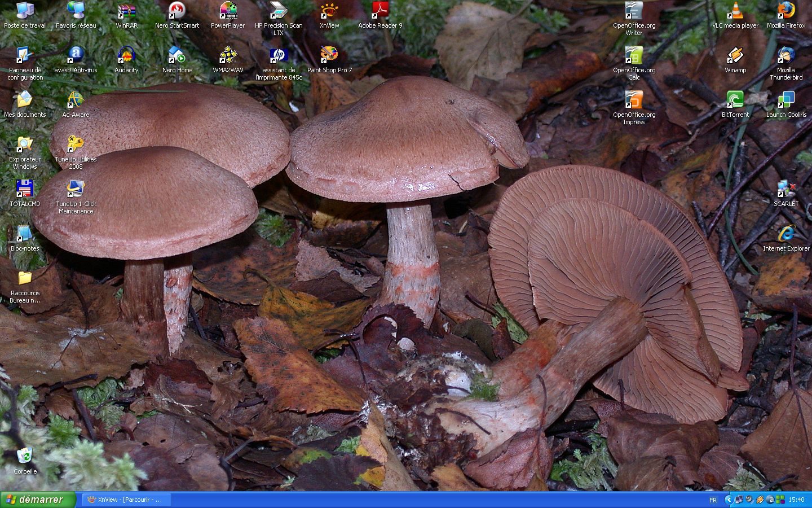Click green squares tray icon
Image resolution: width=812 pixels, height=508 pixels.
tap(780, 500)
